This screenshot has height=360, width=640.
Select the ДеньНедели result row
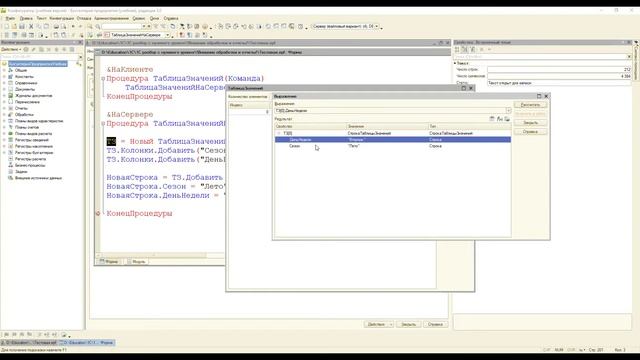(393, 140)
